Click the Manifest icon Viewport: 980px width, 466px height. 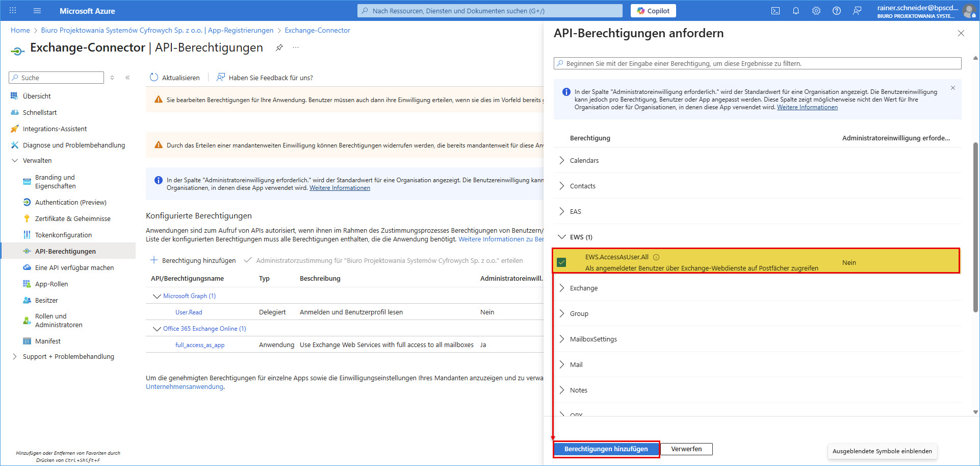pos(27,341)
